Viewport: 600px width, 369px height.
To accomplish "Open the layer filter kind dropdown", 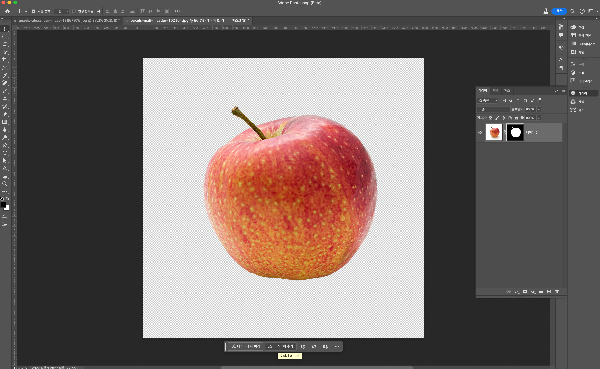I will [488, 100].
